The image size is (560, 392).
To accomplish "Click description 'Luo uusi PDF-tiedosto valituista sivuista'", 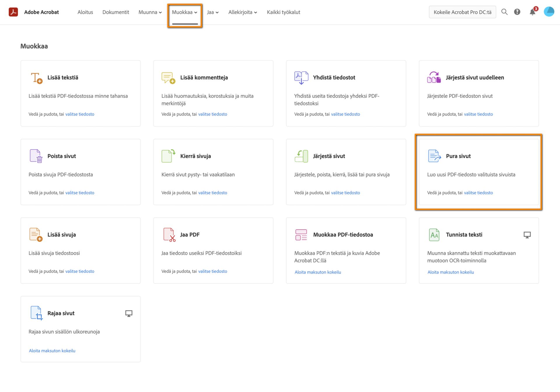I will 471,175.
